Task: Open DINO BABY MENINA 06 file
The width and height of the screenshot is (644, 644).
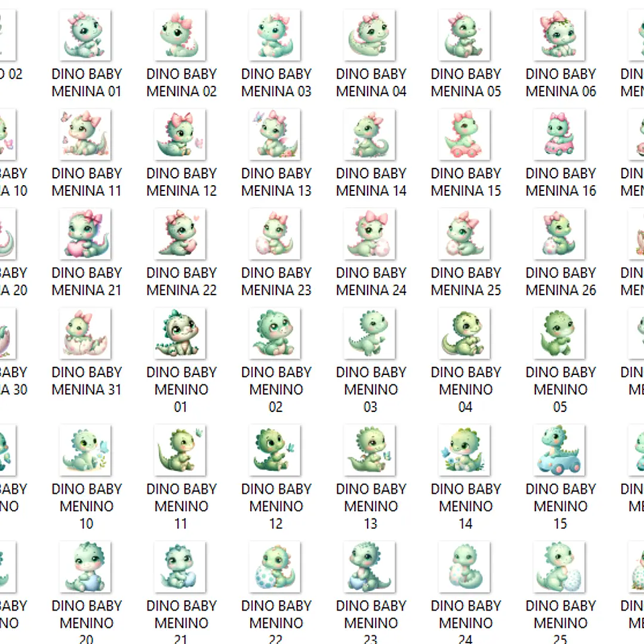Action: [x=560, y=36]
